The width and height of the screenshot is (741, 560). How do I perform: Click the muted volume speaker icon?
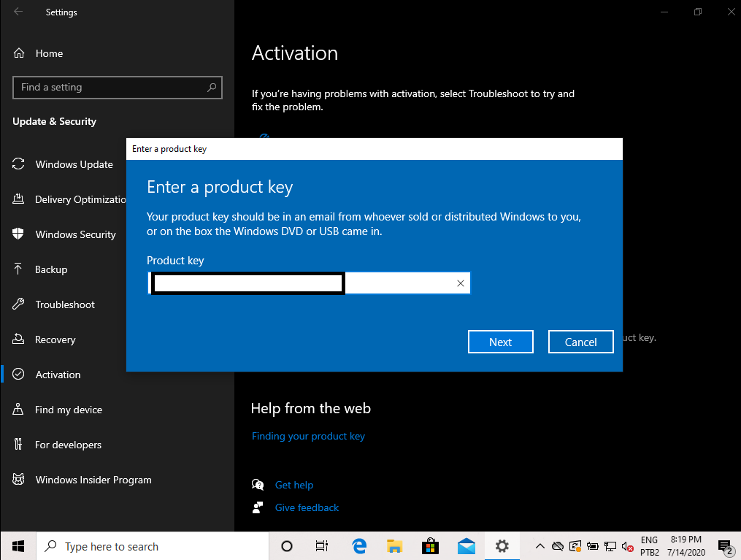(x=628, y=547)
